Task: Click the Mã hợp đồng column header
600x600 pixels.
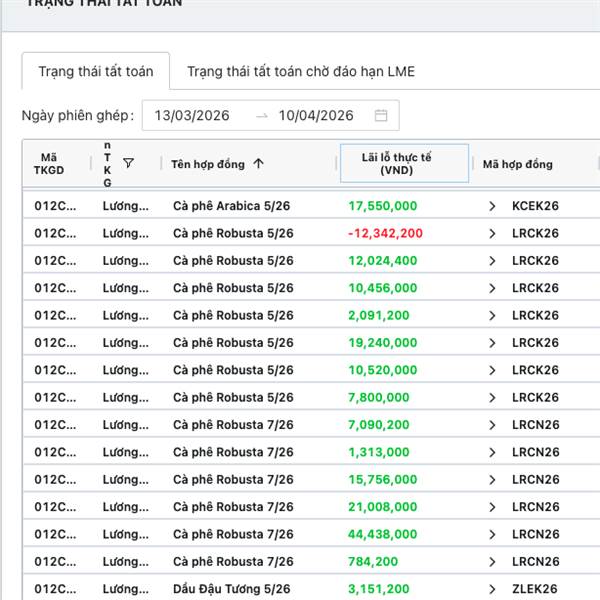Action: [x=517, y=164]
